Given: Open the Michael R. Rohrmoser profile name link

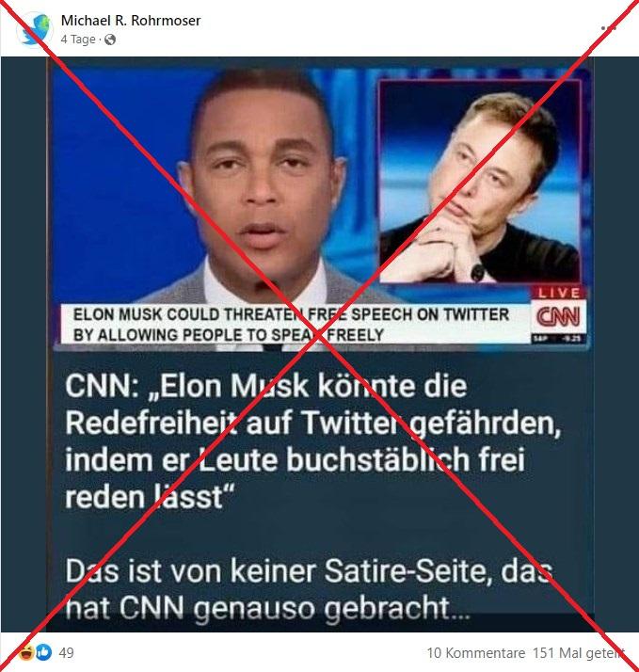Looking at the screenshot, I should [x=131, y=20].
